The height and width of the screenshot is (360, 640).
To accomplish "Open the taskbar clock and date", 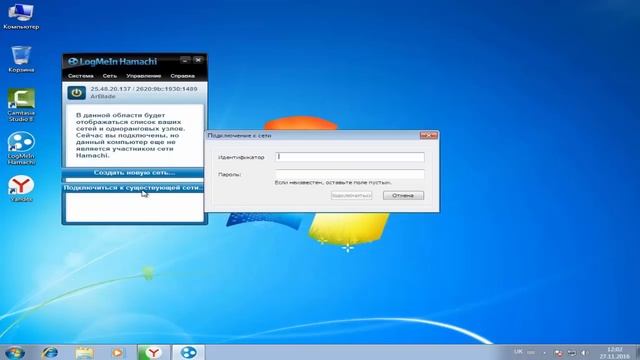I will point(614,353).
